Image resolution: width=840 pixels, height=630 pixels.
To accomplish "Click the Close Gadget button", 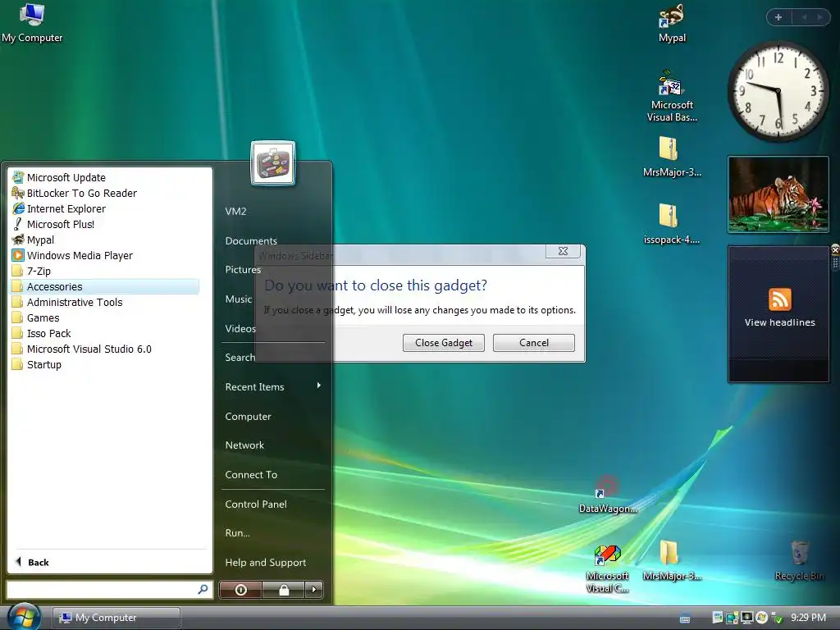I will point(444,343).
